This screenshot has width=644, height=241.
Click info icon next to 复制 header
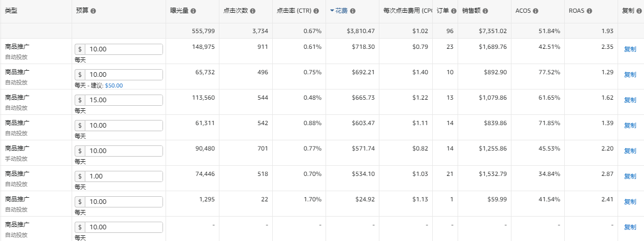click(x=638, y=11)
